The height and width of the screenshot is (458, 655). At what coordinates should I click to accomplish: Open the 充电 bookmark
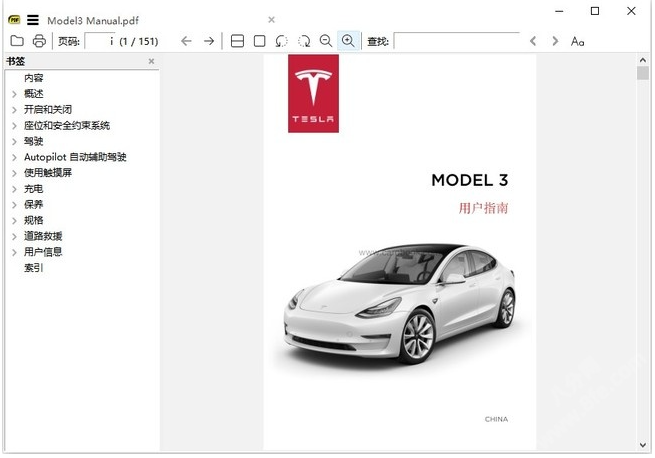[x=33, y=189]
